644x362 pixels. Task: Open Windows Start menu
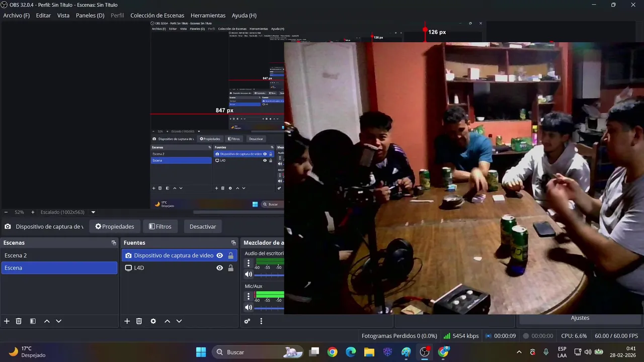(201, 352)
